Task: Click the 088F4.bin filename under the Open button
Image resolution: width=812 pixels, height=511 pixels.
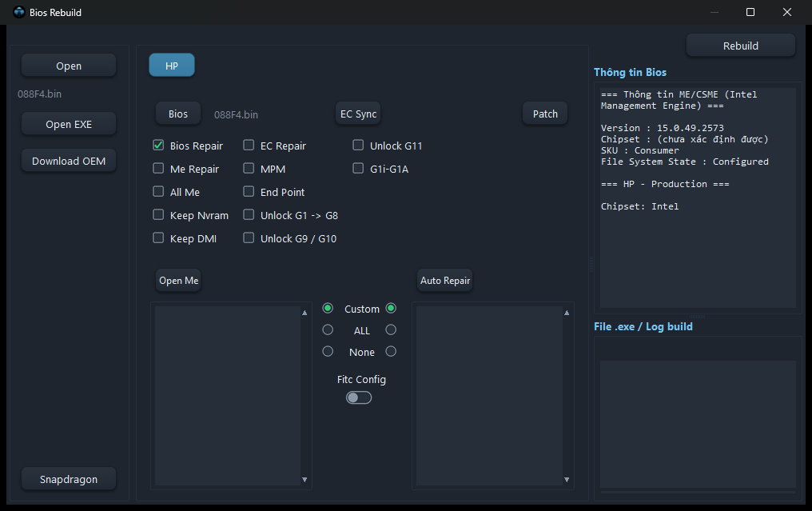Action: pyautogui.click(x=39, y=94)
